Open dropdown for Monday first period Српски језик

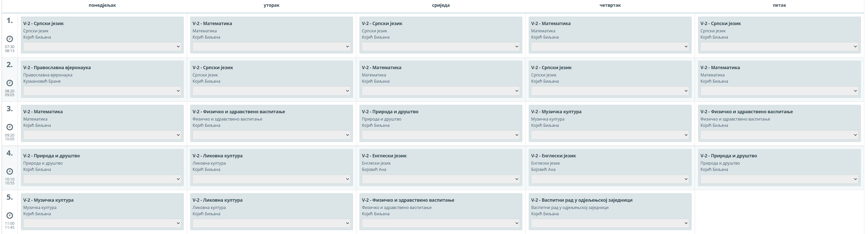point(102,46)
